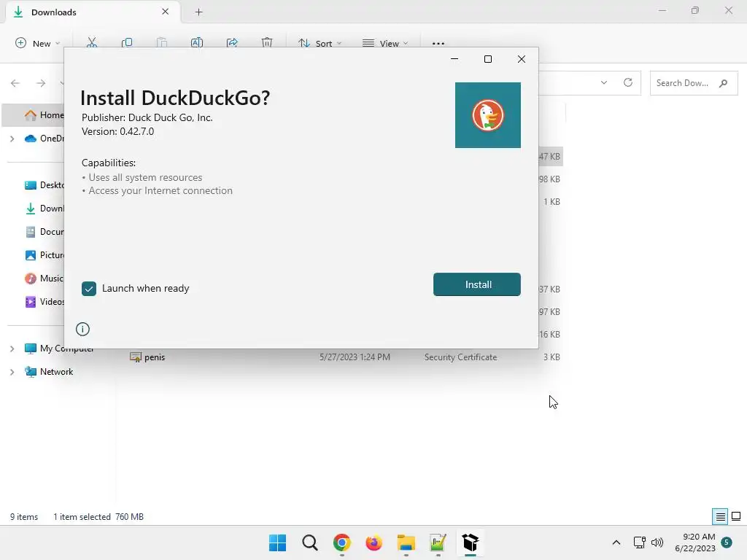Click Copy icon in File Explorer toolbar
747x560 pixels.
[x=127, y=43]
